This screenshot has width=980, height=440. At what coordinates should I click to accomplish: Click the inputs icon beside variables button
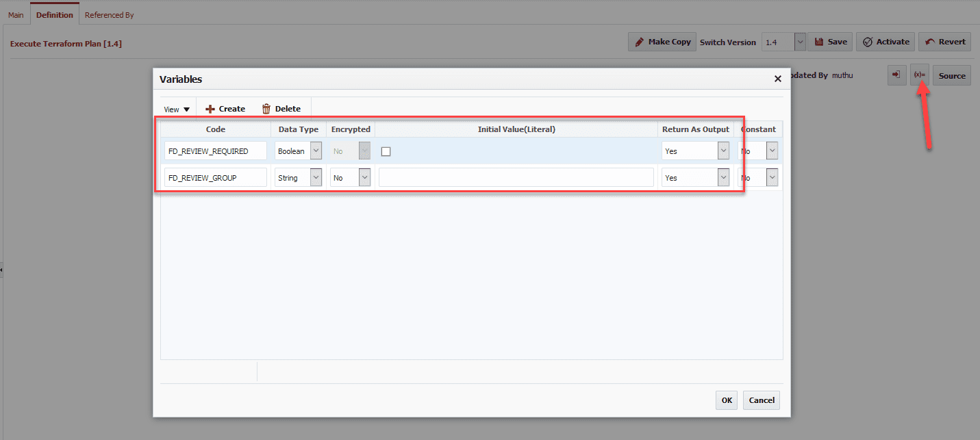896,75
